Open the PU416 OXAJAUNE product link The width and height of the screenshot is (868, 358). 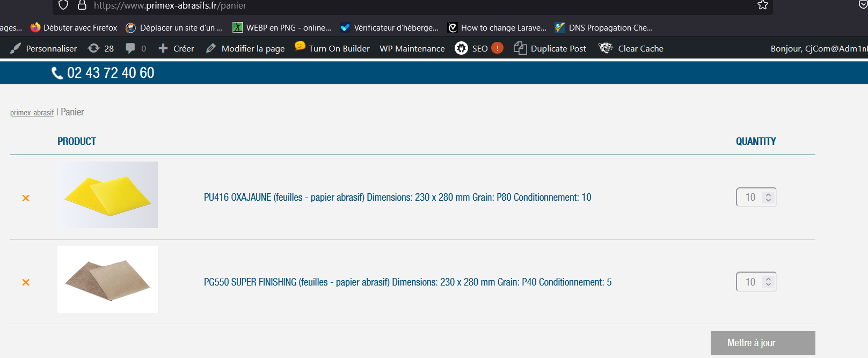point(398,198)
